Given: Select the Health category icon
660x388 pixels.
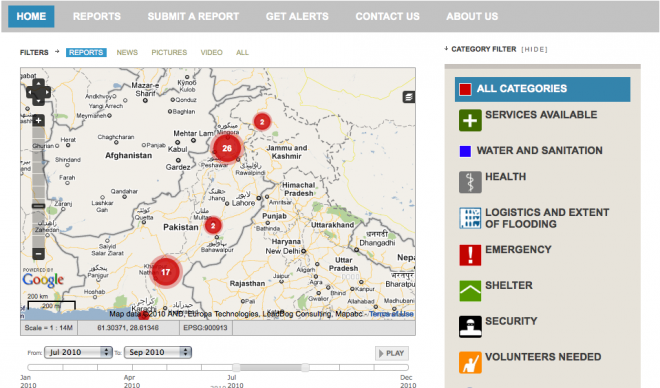Looking at the screenshot, I should tap(470, 182).
